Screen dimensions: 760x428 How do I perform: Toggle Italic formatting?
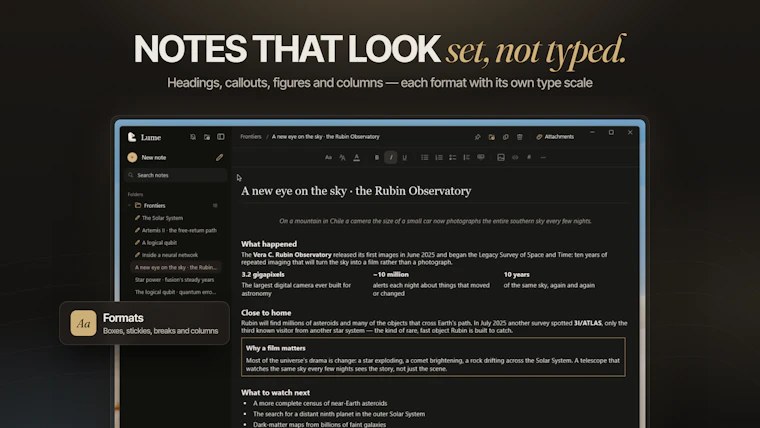click(x=391, y=157)
